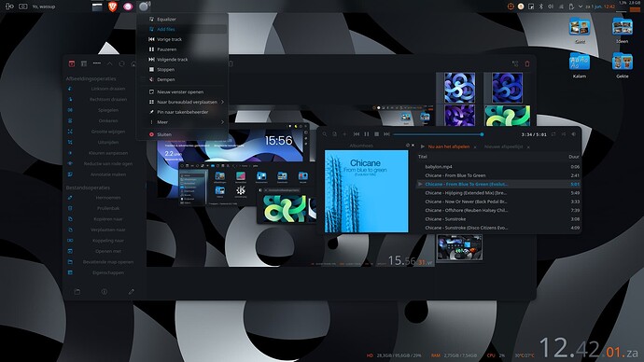Click the red trash icon in viewer
The image size is (644, 362).
click(527, 63)
